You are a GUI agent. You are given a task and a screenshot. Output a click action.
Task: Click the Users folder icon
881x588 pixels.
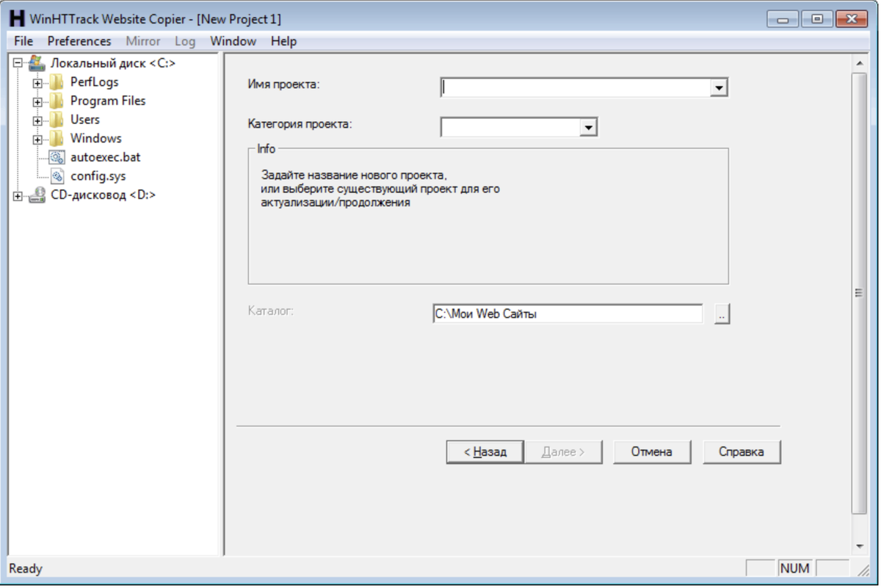pos(57,120)
